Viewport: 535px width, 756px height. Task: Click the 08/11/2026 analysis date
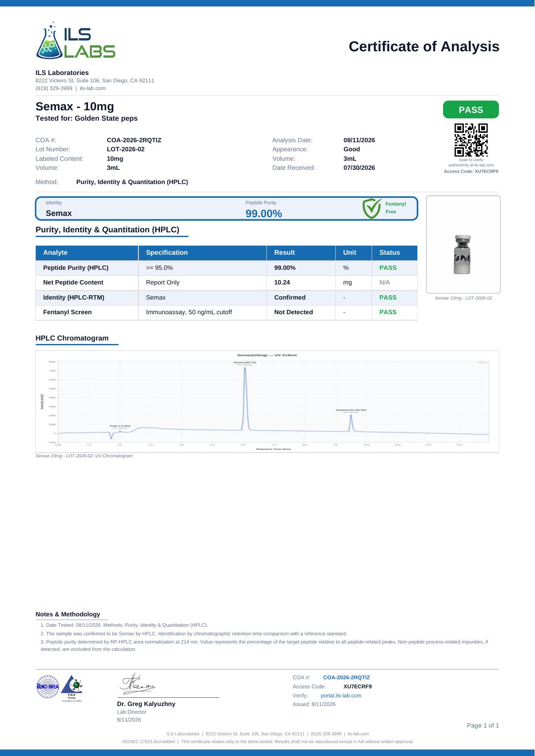pyautogui.click(x=359, y=140)
